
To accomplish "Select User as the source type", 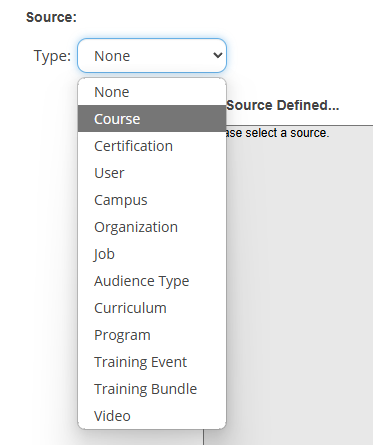I will (152, 173).
